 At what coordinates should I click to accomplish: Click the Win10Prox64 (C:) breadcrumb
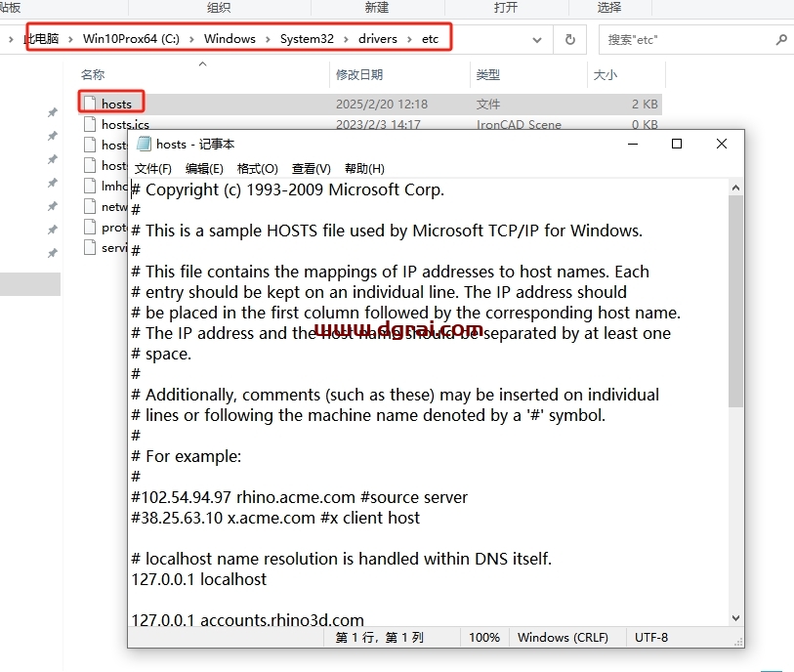(131, 39)
